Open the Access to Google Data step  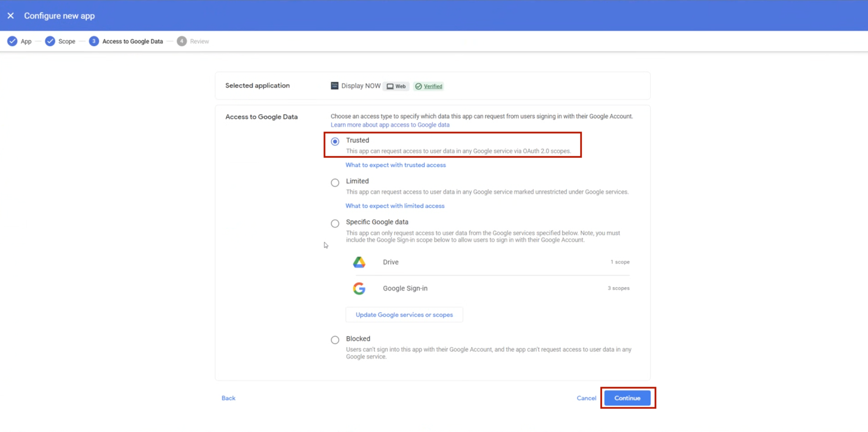point(133,41)
